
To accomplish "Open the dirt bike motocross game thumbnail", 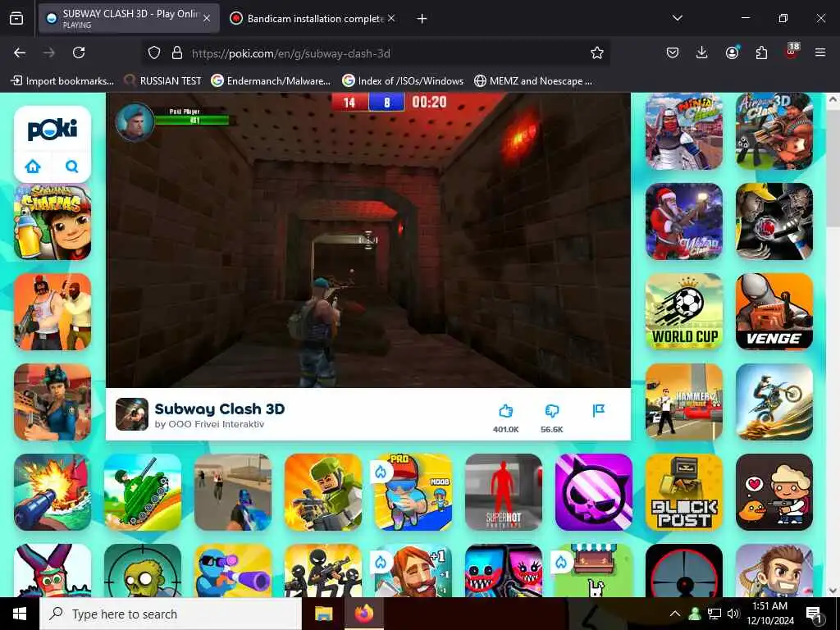I will coord(774,402).
